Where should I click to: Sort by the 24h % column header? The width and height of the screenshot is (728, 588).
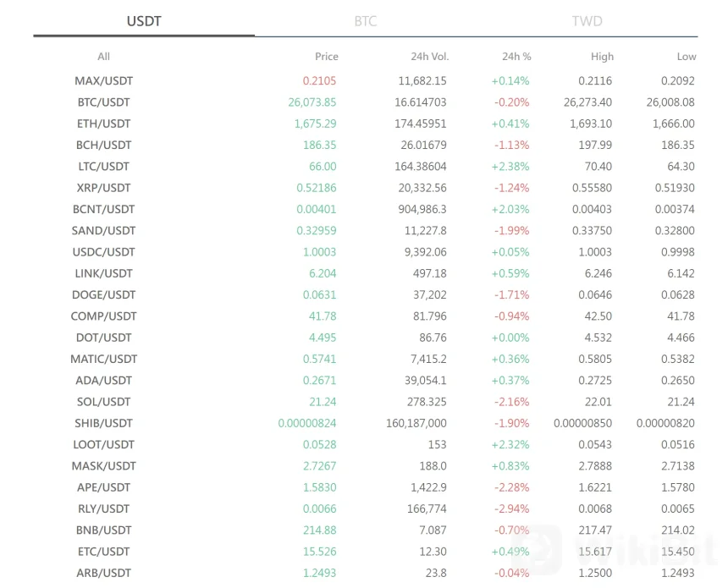(x=516, y=57)
